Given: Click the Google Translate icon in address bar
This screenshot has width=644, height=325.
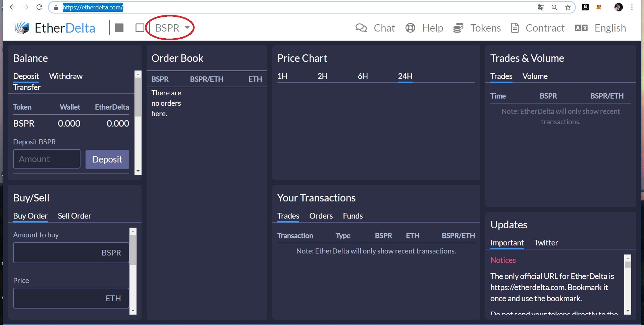Looking at the screenshot, I should pos(541,7).
